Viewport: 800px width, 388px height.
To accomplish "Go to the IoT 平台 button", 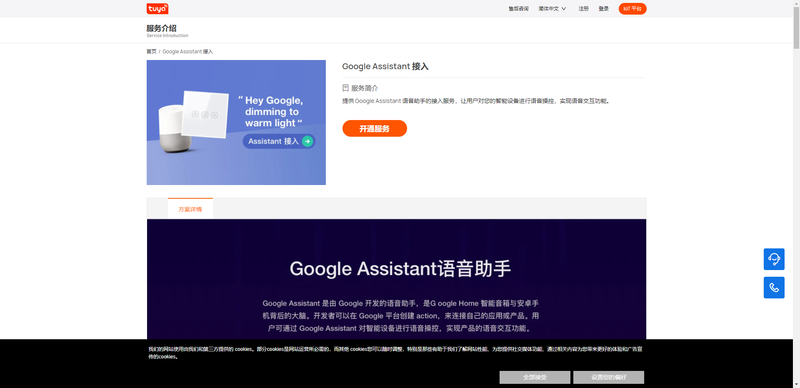I will click(632, 9).
